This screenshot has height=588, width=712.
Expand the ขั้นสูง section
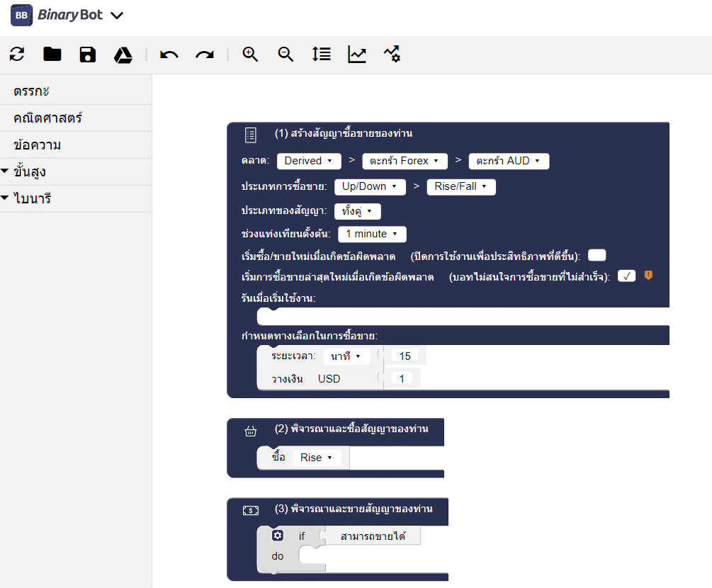[28, 172]
